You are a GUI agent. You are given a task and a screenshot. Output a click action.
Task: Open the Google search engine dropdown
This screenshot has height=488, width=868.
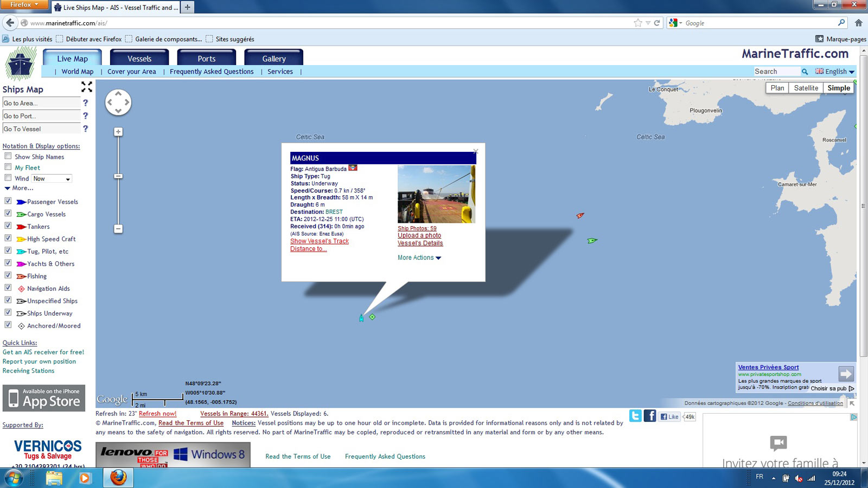point(675,23)
